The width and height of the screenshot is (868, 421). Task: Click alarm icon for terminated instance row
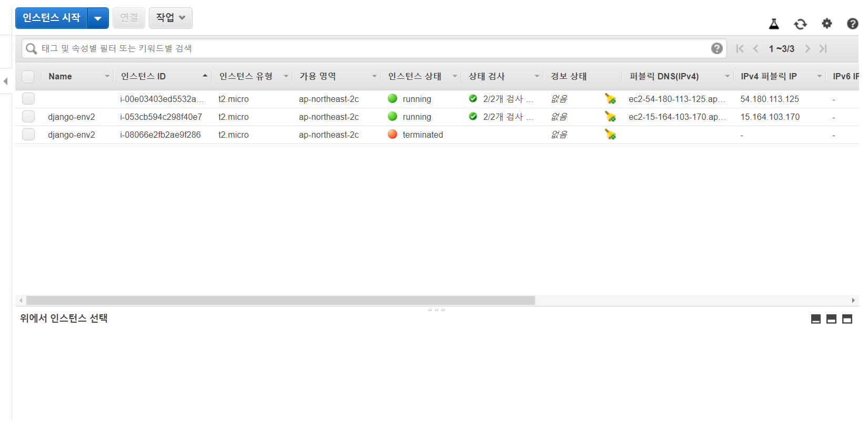[610, 135]
